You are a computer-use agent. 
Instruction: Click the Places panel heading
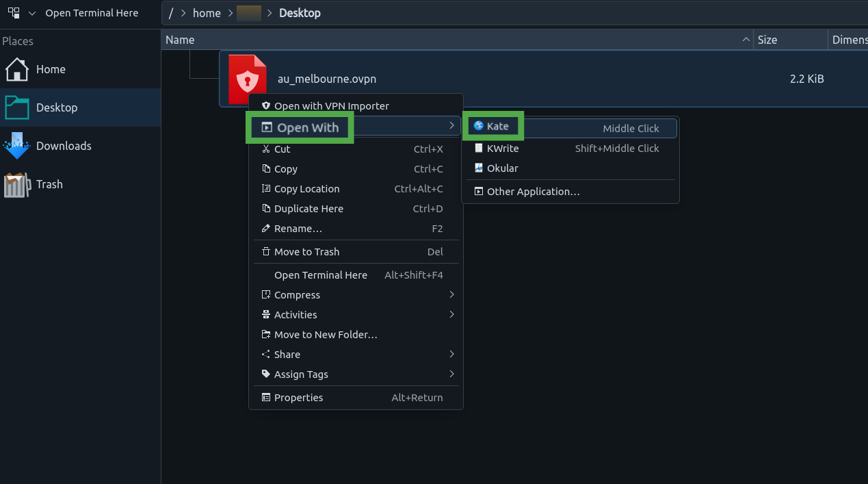18,41
